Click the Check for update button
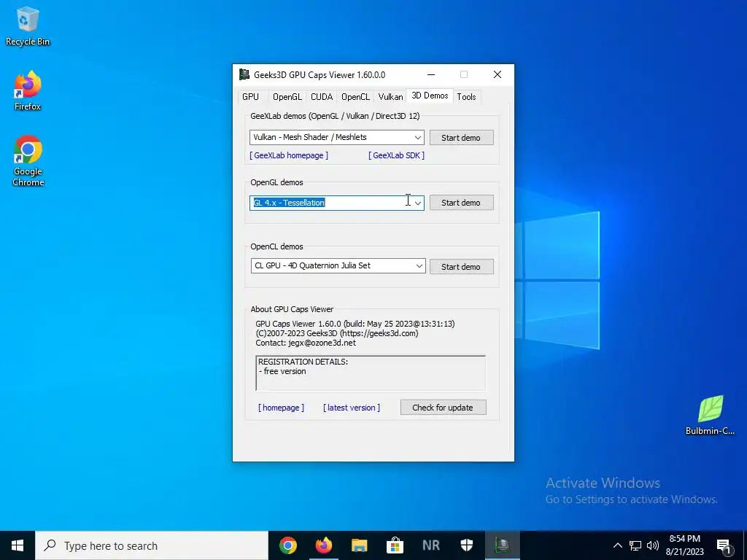Screen dimensions: 747x560 coord(443,408)
